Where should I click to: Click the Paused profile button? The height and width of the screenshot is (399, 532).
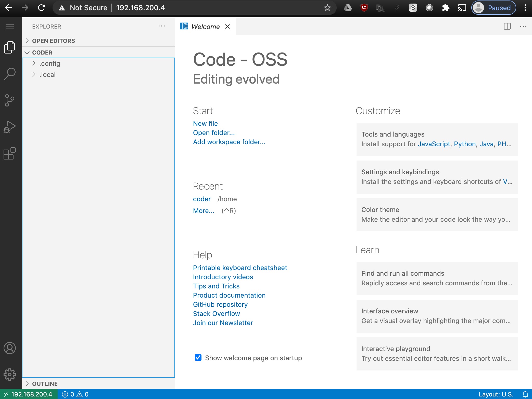point(493,8)
